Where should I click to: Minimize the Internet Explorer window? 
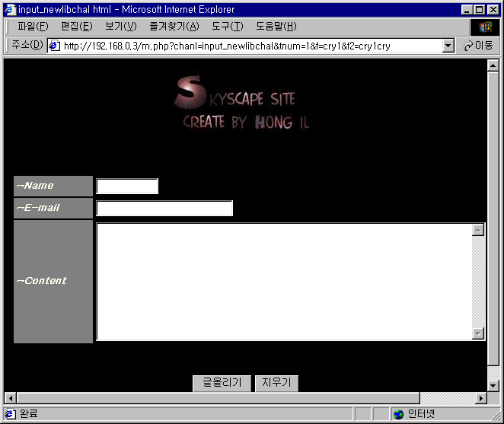coord(467,10)
